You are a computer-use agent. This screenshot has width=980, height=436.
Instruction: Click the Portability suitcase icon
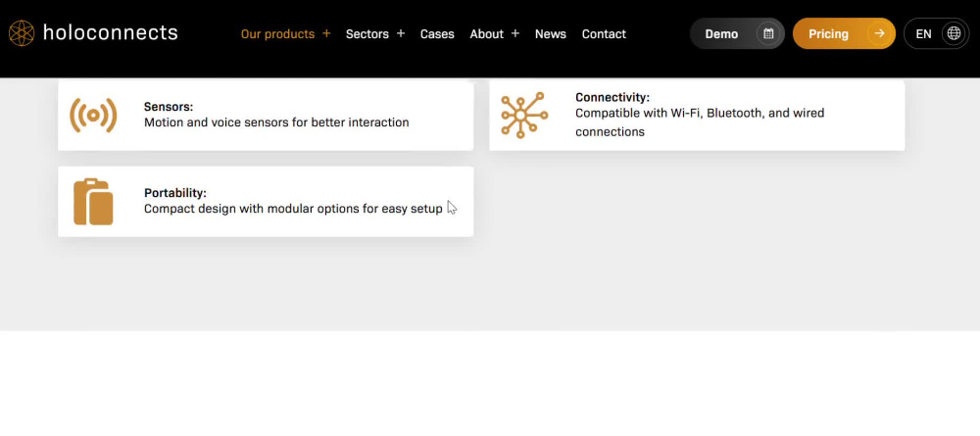pyautogui.click(x=93, y=202)
